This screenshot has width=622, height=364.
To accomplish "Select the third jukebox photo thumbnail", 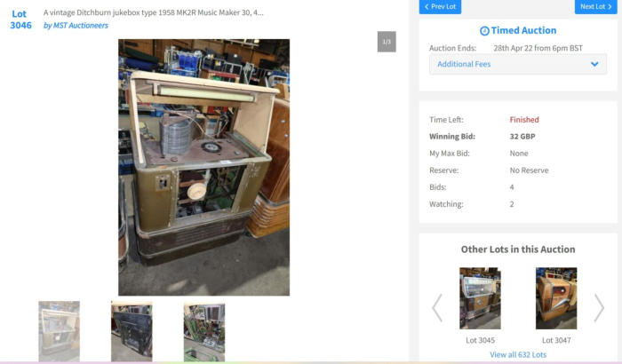I will pos(204,331).
